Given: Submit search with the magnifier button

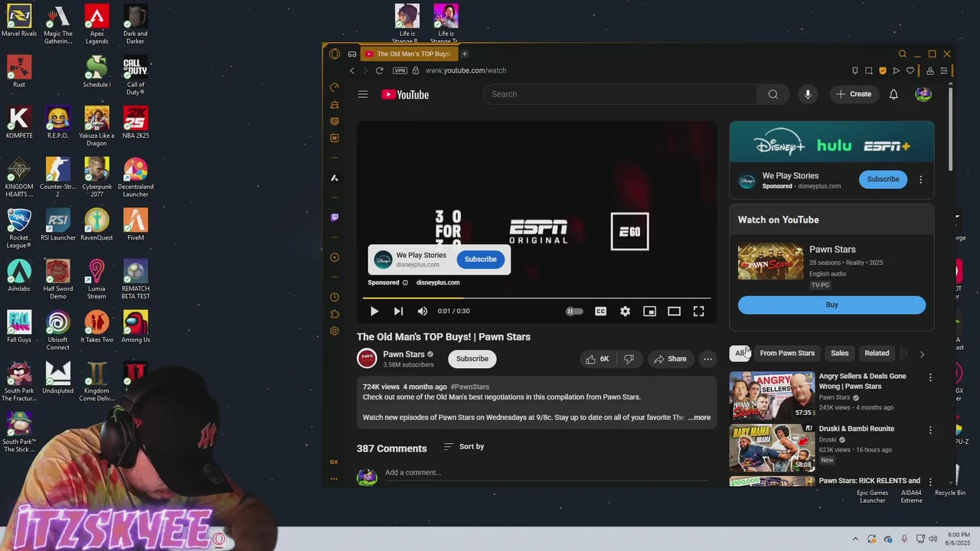Looking at the screenshot, I should point(773,94).
